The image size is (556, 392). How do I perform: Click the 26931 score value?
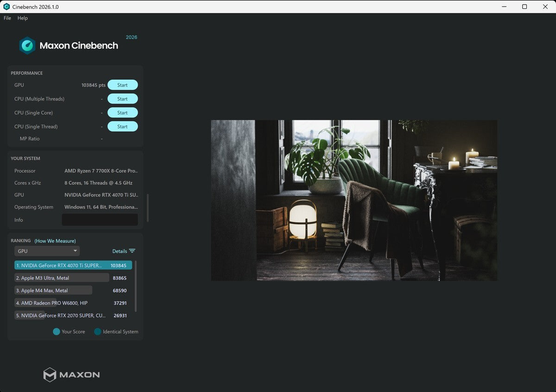120,316
